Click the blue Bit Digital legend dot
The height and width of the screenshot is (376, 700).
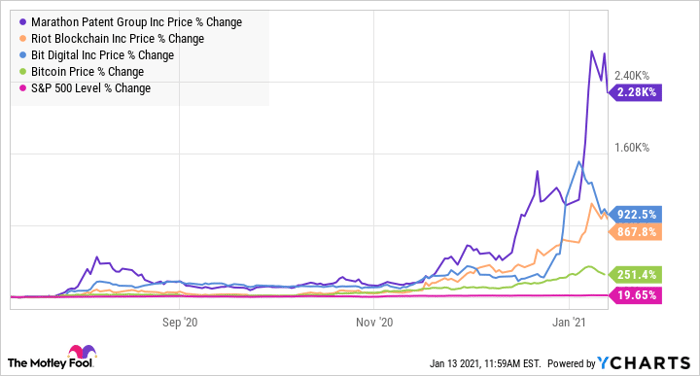[23, 55]
